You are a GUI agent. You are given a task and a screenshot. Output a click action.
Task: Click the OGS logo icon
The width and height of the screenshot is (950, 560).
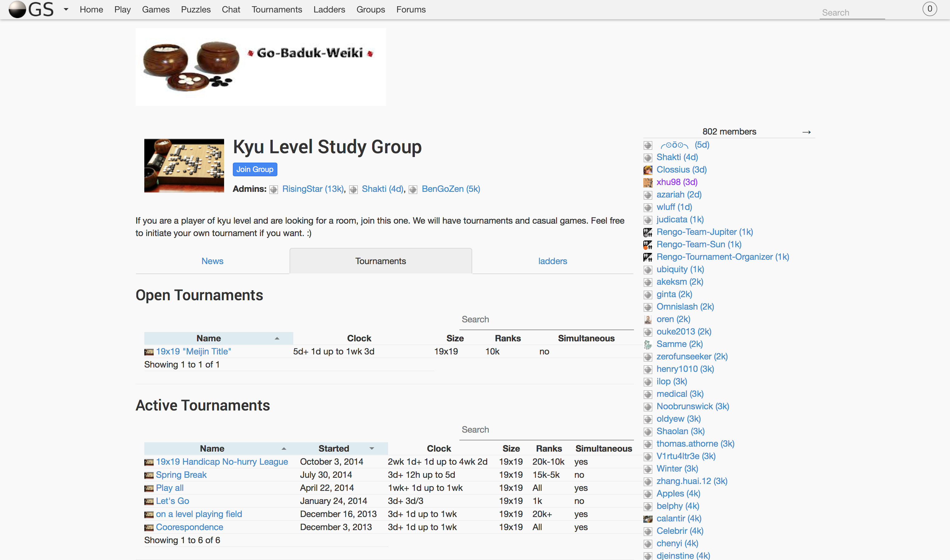point(17,9)
